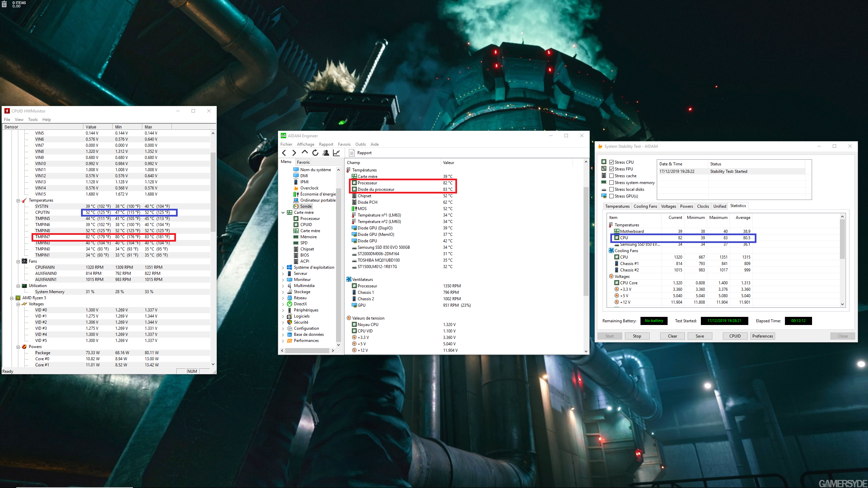Viewport: 868px width, 488px height.
Task: Select the Stability Test: Started log row
Action: (x=732, y=171)
